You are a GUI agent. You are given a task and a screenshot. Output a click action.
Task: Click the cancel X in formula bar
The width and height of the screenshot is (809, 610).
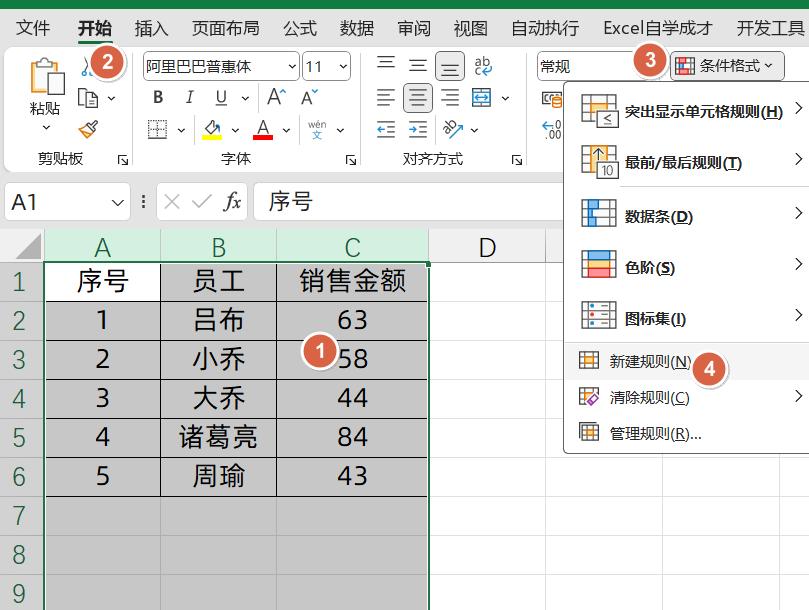pos(172,202)
